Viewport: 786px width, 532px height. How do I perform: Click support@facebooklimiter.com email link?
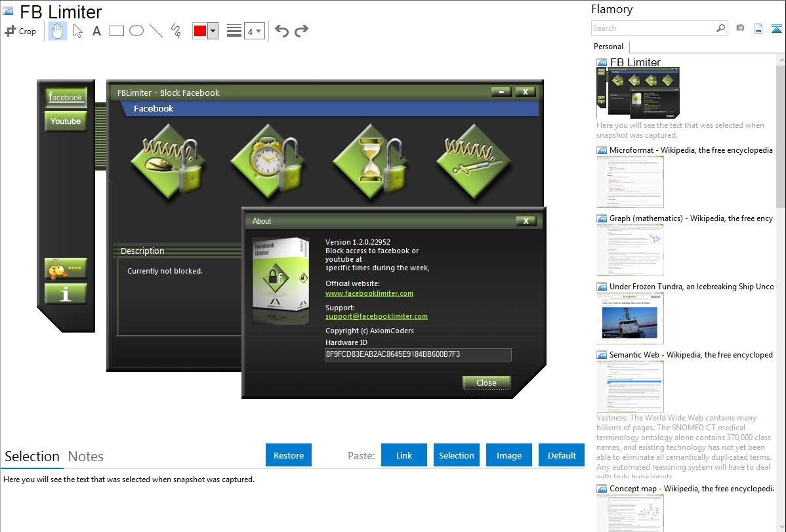377,316
